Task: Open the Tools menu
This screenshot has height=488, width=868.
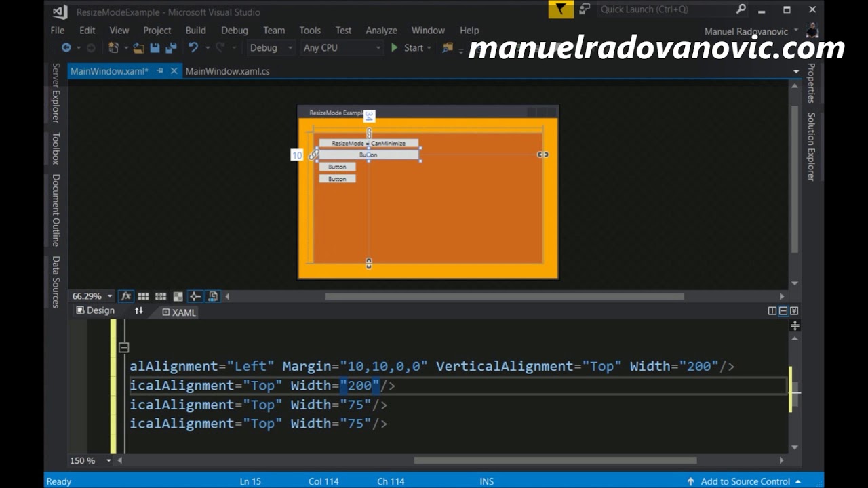Action: (x=310, y=30)
